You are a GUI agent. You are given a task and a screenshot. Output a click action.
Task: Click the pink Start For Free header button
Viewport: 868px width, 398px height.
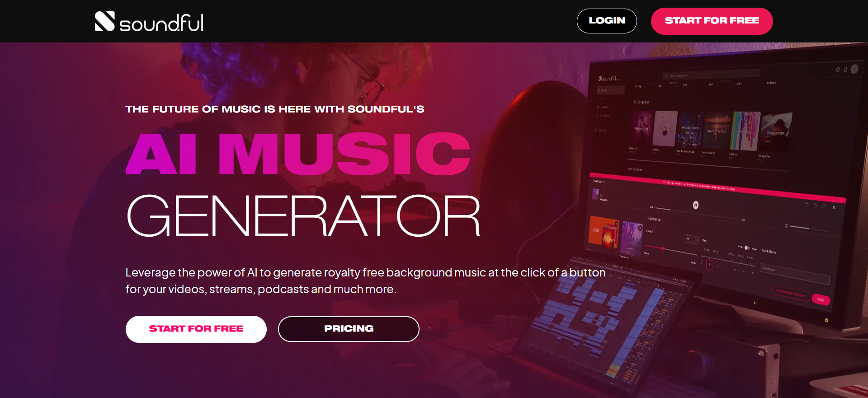tap(712, 21)
